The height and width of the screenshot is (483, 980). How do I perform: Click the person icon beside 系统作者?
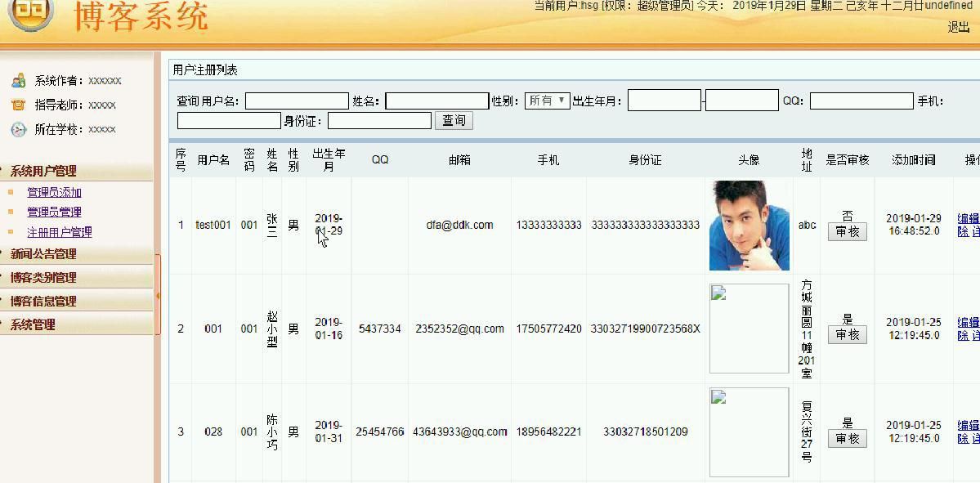click(20, 81)
